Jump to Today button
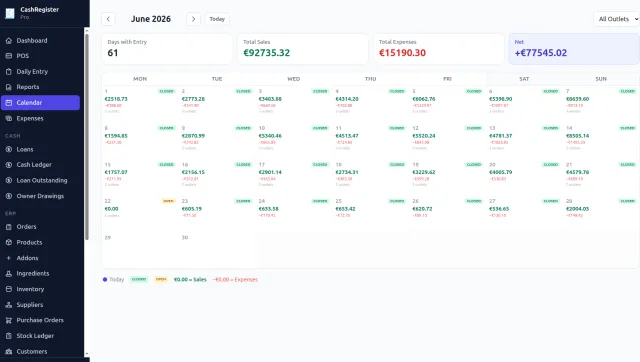Viewport: 640px width, 362px height. 217,19
